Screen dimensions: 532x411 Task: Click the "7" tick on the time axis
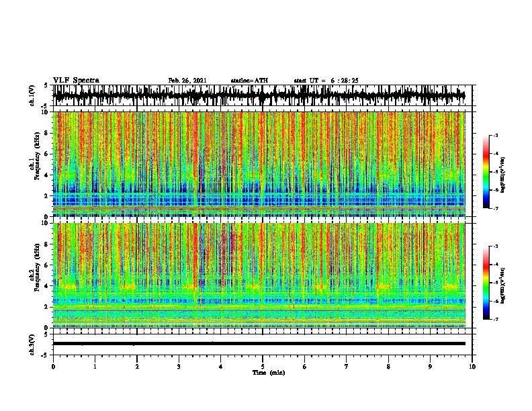coord(347,367)
